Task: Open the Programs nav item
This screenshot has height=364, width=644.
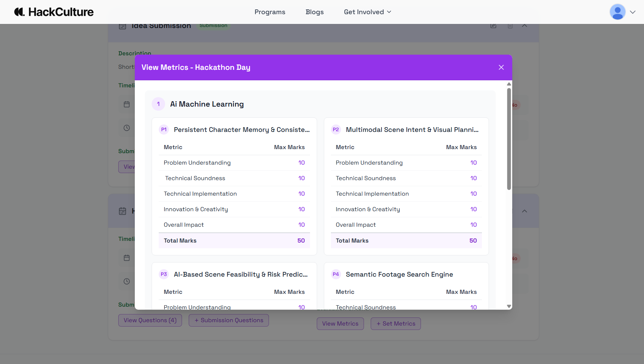Action: pyautogui.click(x=270, y=12)
